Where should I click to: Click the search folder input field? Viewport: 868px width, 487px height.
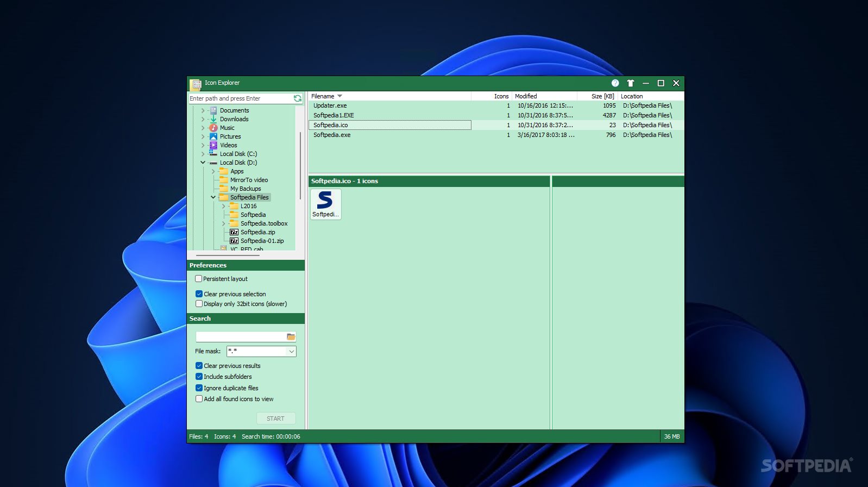coord(241,337)
